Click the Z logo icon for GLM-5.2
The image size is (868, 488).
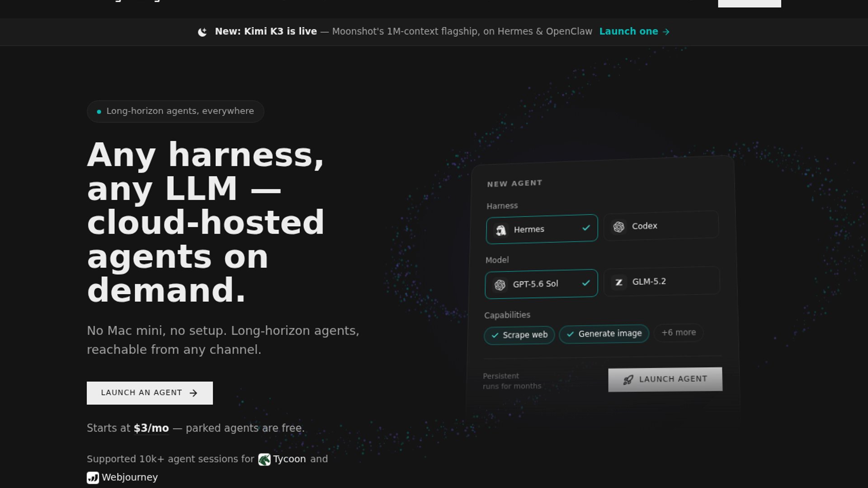point(619,282)
